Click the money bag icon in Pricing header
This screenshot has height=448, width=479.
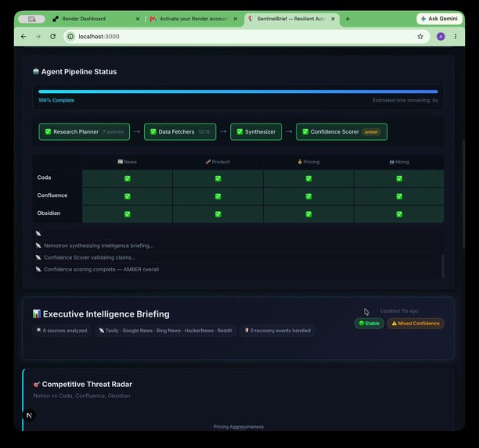[300, 162]
